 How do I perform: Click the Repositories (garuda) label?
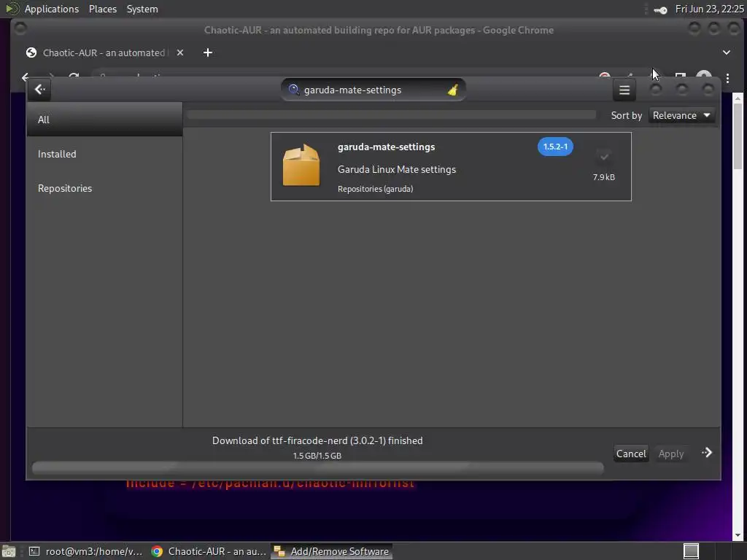coord(375,189)
